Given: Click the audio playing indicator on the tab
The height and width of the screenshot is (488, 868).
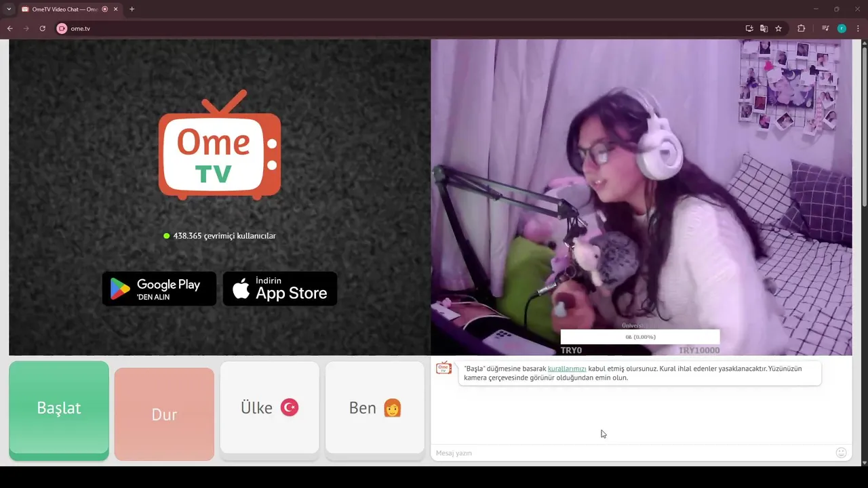Looking at the screenshot, I should click(x=104, y=9).
